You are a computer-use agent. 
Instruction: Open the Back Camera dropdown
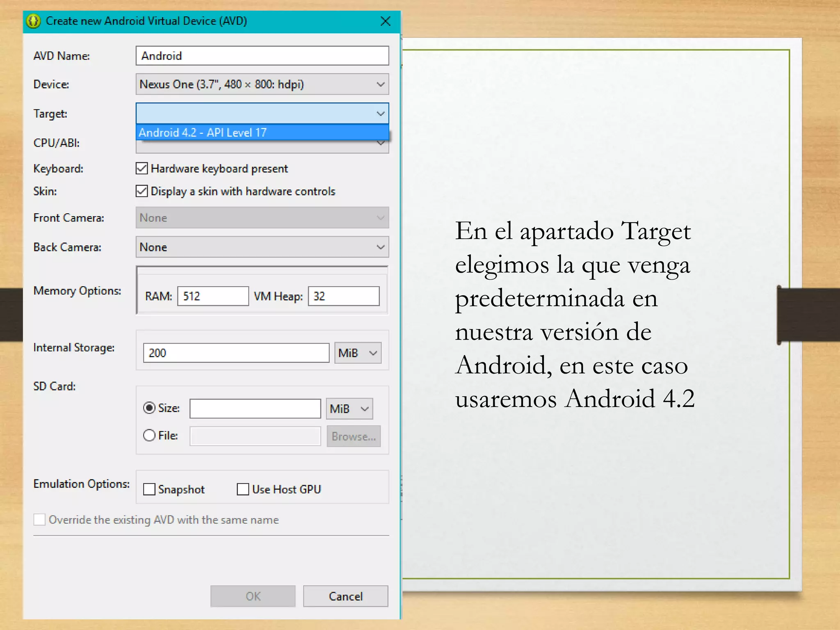click(x=262, y=247)
